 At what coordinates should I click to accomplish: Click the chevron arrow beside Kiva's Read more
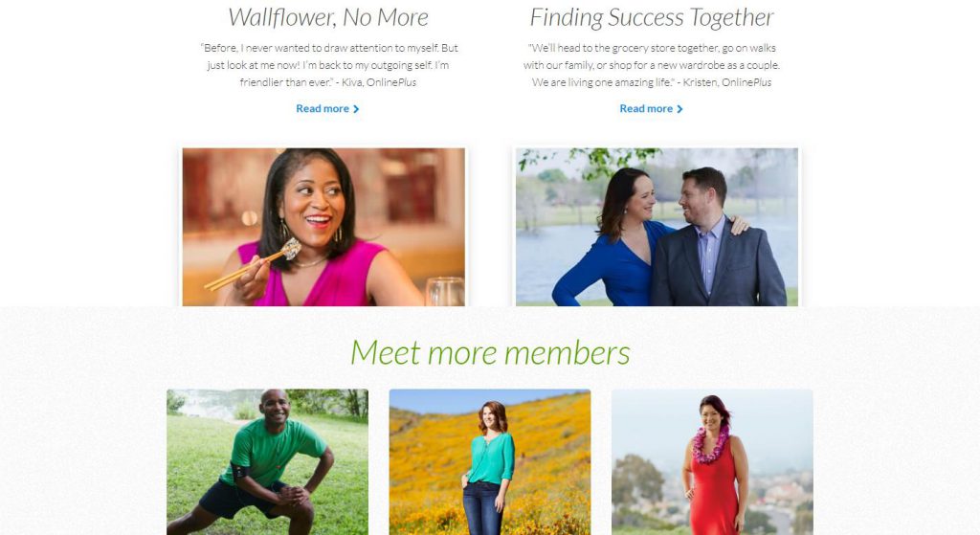356,109
